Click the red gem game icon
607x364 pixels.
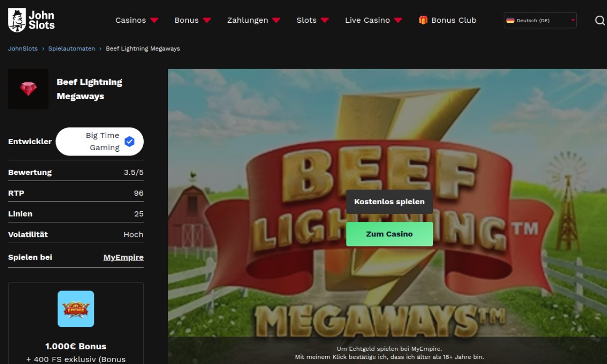pyautogui.click(x=28, y=89)
